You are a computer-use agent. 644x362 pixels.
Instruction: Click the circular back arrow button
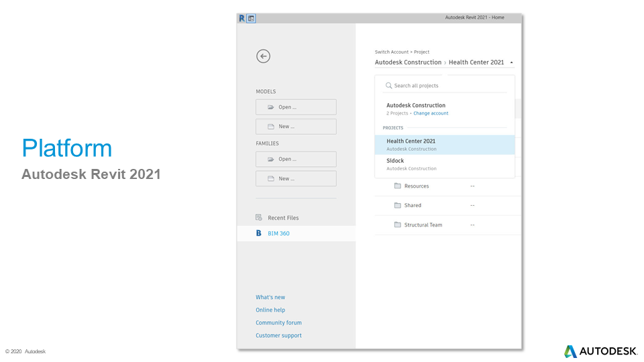pos(263,56)
